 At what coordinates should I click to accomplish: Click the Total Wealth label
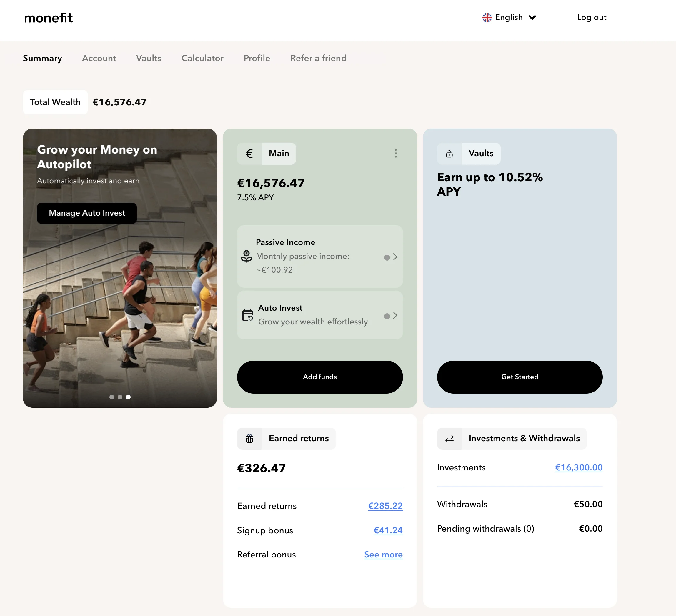point(55,102)
